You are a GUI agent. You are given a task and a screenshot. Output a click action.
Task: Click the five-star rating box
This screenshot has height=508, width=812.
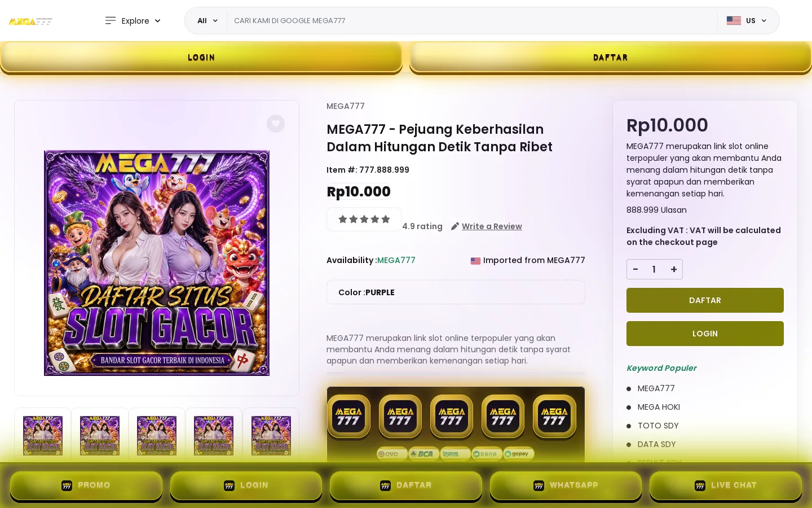tap(364, 220)
